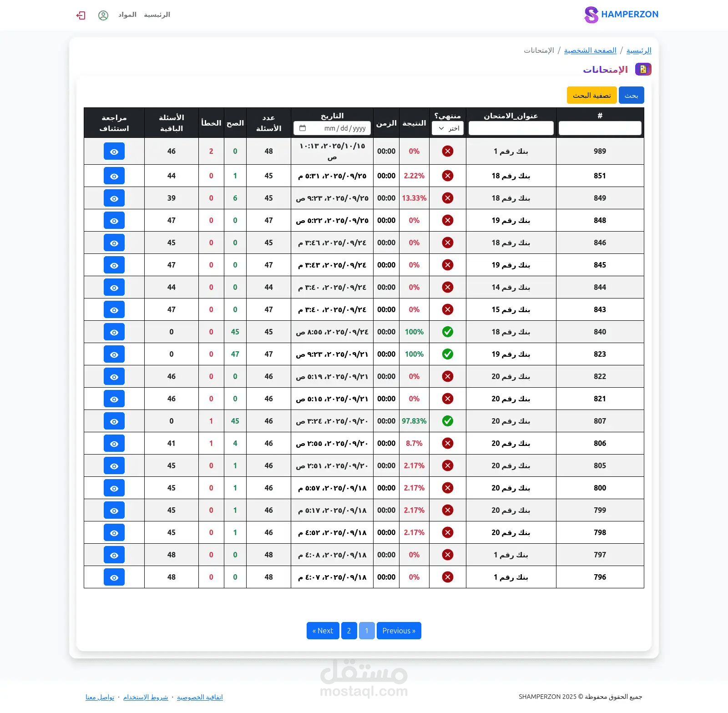Review exam 846 with eye button
Screen dimensions: 728x713
(x=114, y=243)
